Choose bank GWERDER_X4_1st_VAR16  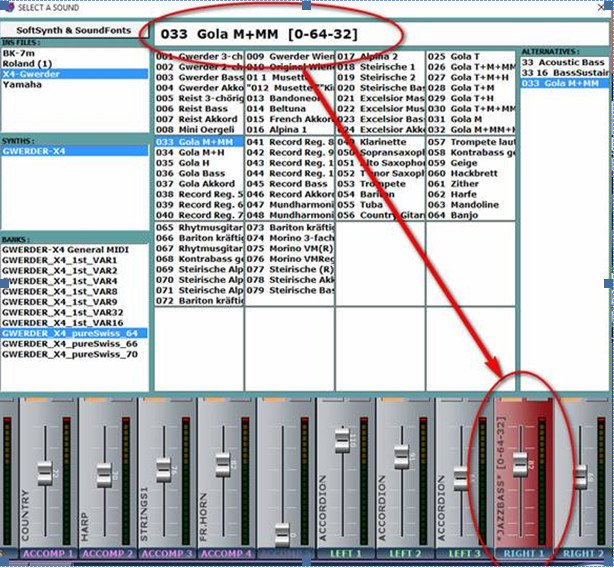pos(60,323)
